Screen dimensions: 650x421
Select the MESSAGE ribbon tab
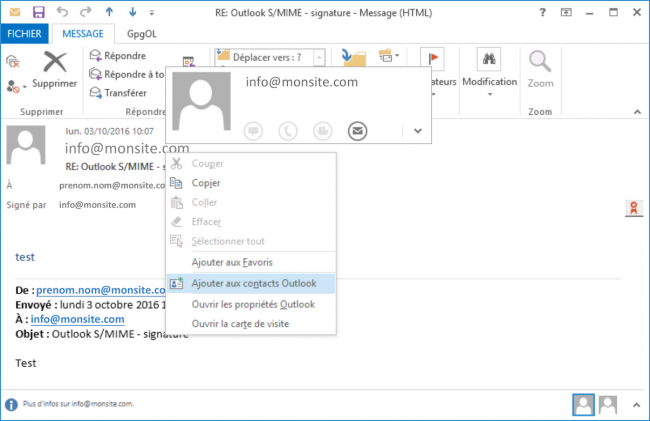coord(83,34)
